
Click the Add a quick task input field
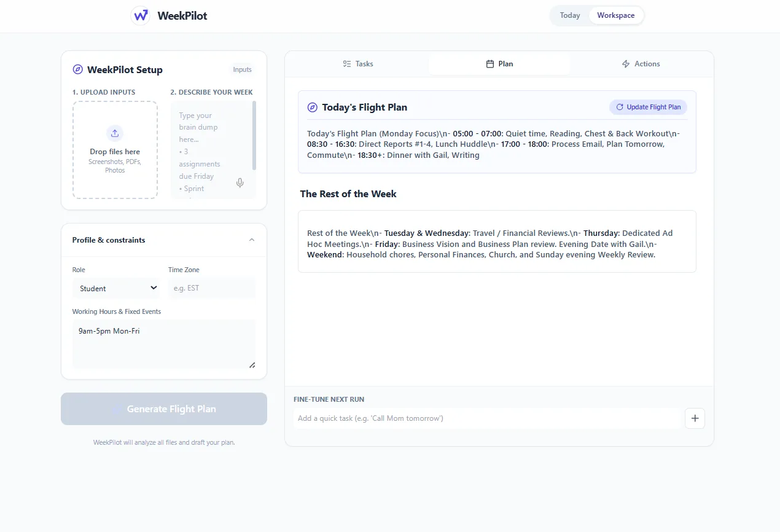pos(488,418)
